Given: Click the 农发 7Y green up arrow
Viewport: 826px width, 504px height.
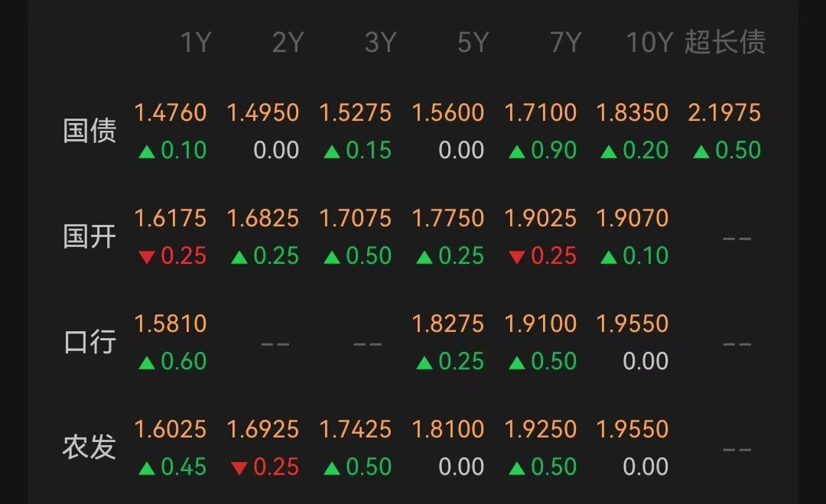Looking at the screenshot, I should 517,467.
